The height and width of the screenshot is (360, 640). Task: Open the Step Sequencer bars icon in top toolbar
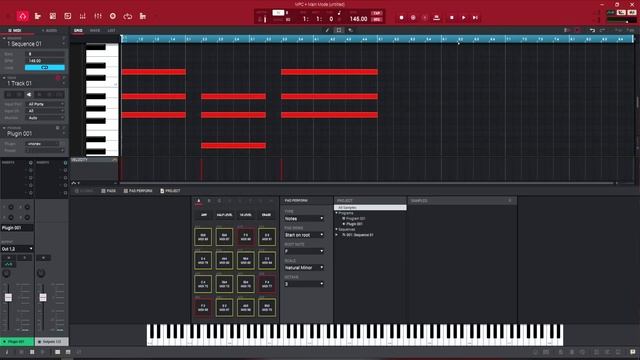(x=82, y=16)
